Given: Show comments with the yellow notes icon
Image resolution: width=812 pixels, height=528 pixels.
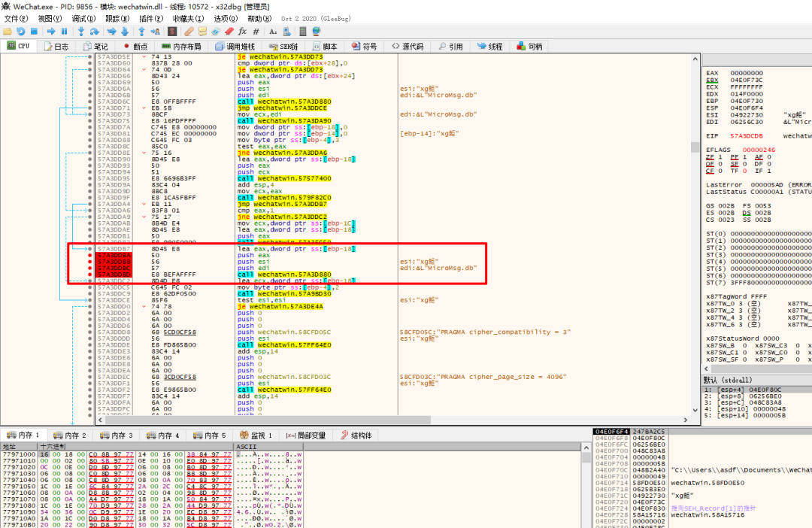Looking at the screenshot, I should click(x=202, y=32).
